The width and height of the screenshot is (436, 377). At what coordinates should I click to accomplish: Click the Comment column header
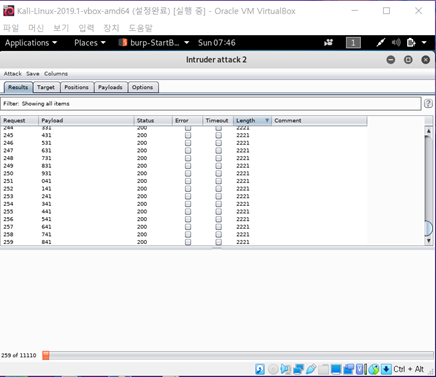pyautogui.click(x=319, y=120)
